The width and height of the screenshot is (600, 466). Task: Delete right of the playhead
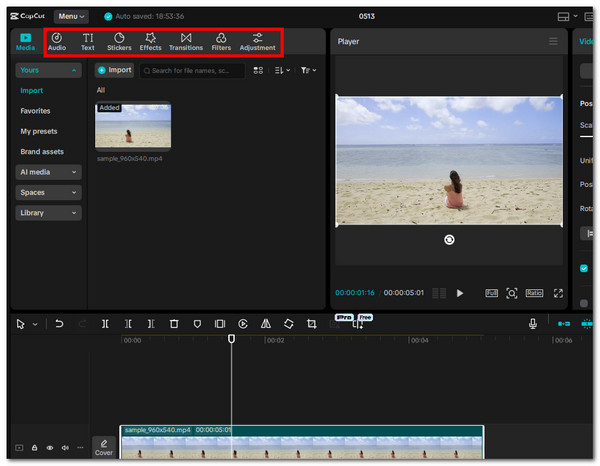pos(151,324)
